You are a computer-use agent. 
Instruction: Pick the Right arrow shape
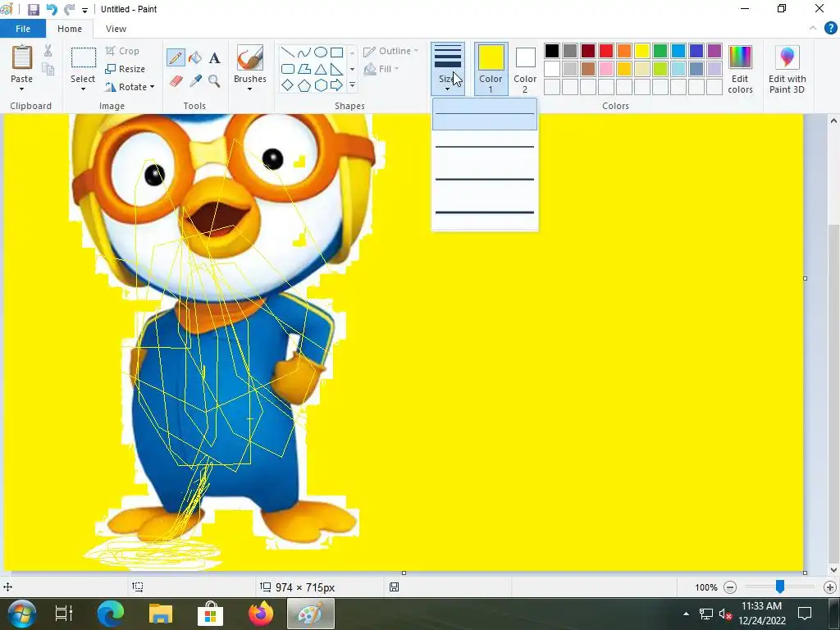pyautogui.click(x=336, y=85)
